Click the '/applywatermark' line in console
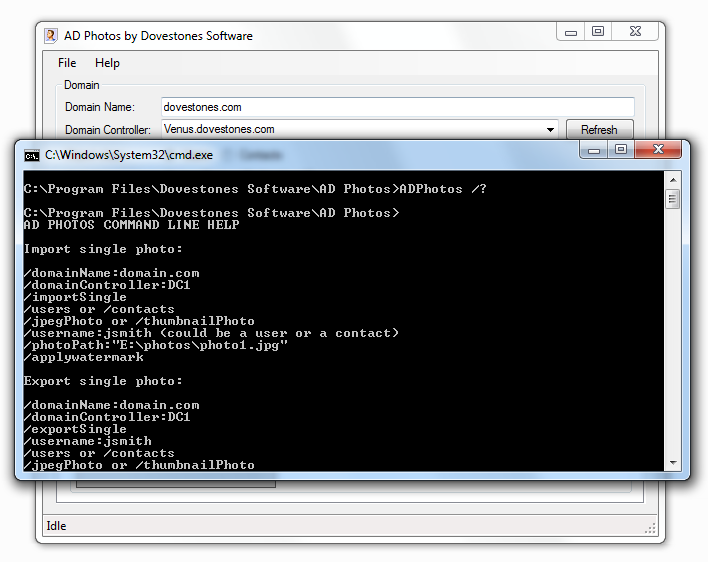Viewport: 708px width, 562px height. (84, 357)
